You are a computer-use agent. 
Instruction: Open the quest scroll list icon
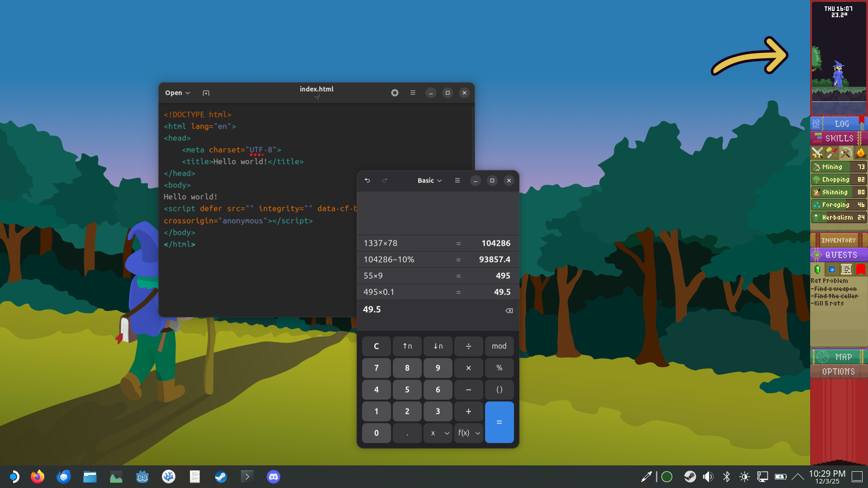(x=846, y=269)
